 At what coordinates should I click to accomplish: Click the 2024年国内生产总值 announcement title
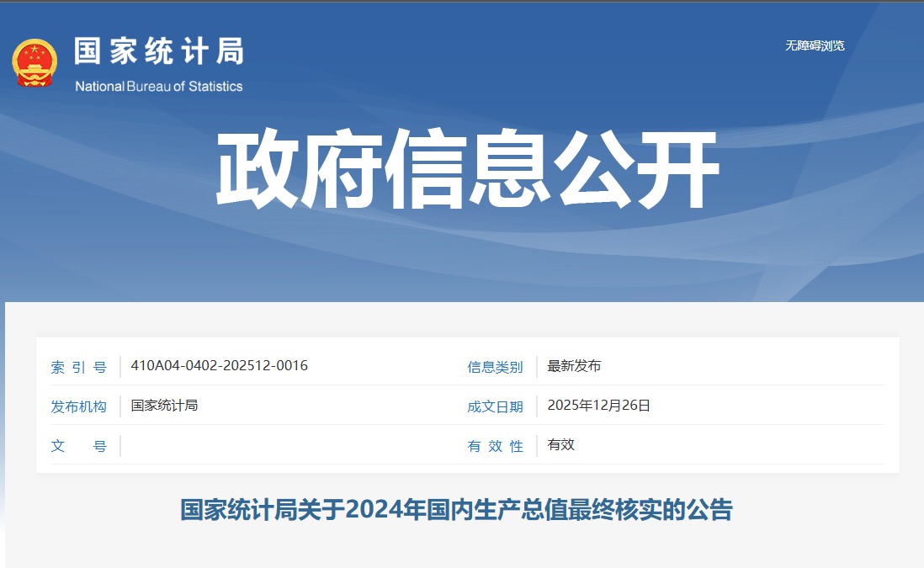[x=457, y=510]
